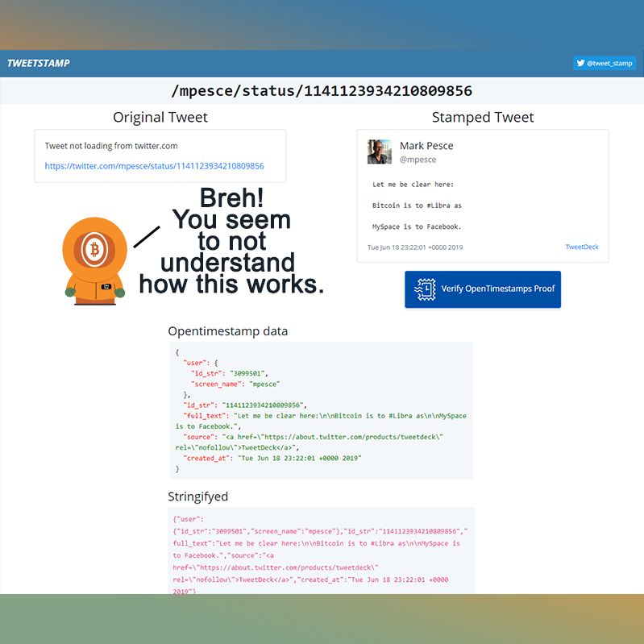Click the "id_str": "3099501" JSON line
The image size is (644, 644).
[230, 373]
